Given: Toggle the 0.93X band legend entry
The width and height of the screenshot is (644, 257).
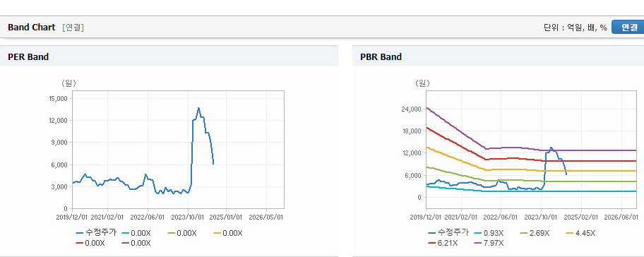Looking at the screenshot, I should [489, 233].
